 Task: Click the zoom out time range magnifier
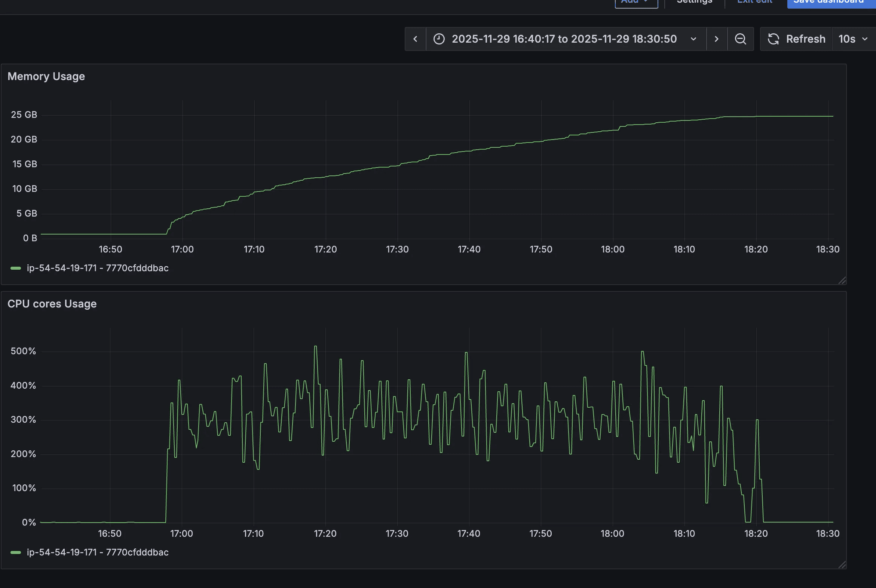coord(740,39)
